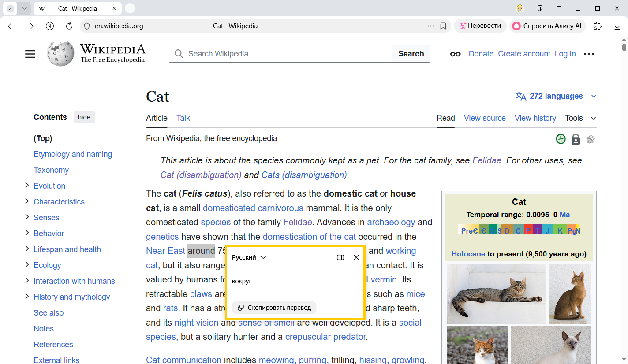The image size is (628, 364).
Task: Click the Yandex home icon in toolbar
Action: pos(50,26)
